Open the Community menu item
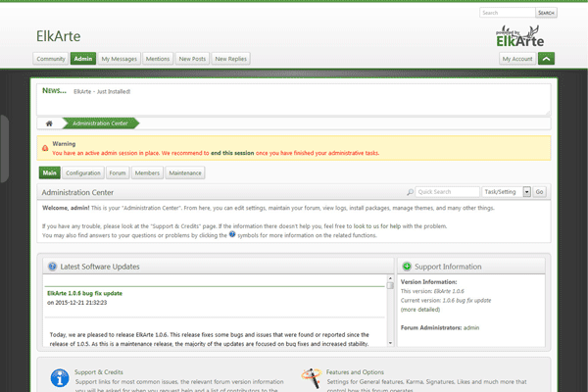 (50, 59)
